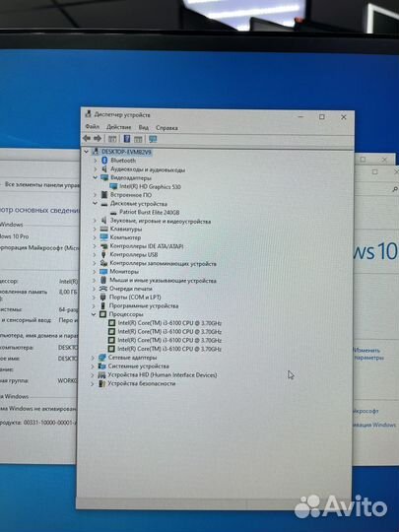Image resolution: width=399 pixels, height=532 pixels.
Task: Select Intel(R) HD Graphics 530 text
Action: pos(150,186)
